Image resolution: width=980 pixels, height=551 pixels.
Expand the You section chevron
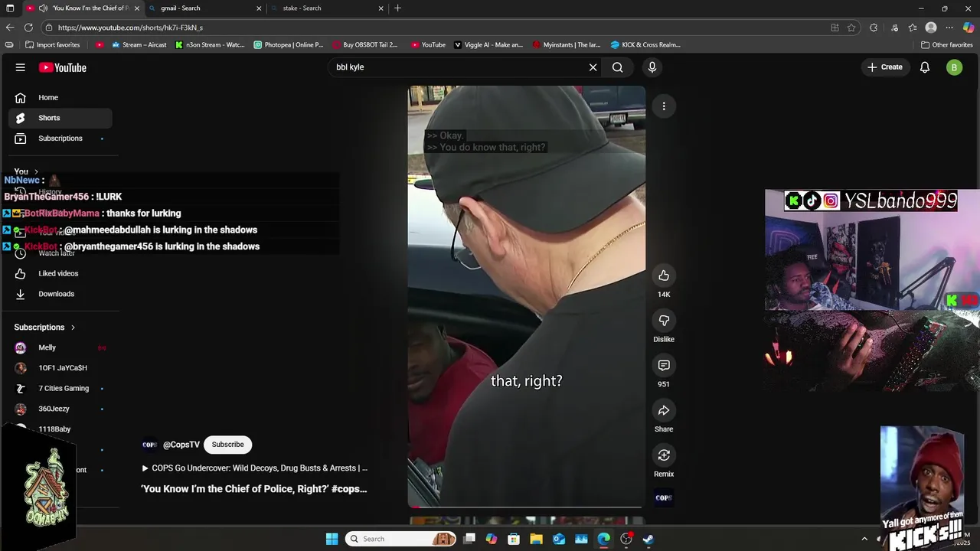point(36,171)
